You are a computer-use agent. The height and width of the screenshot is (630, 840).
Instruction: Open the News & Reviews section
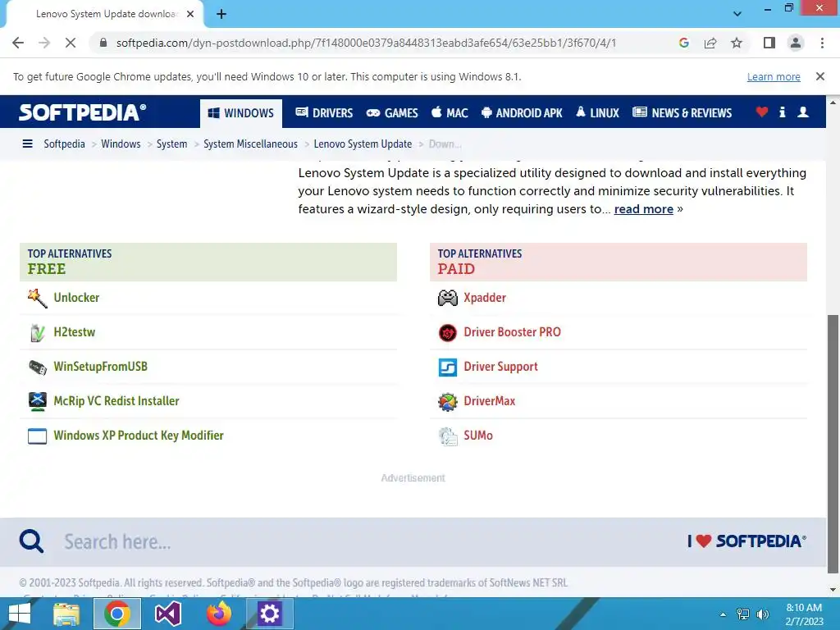pos(682,113)
